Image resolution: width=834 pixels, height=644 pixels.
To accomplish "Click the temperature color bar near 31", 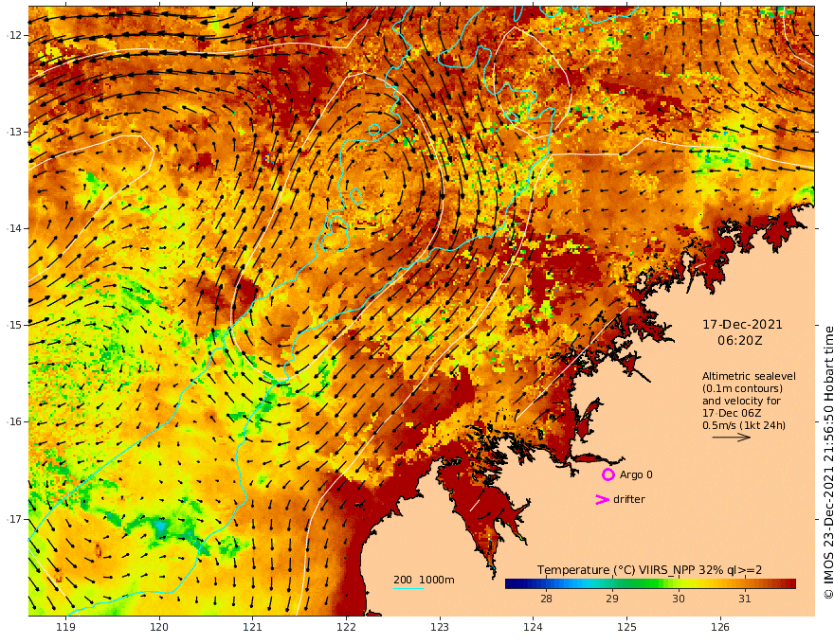I will point(745,584).
